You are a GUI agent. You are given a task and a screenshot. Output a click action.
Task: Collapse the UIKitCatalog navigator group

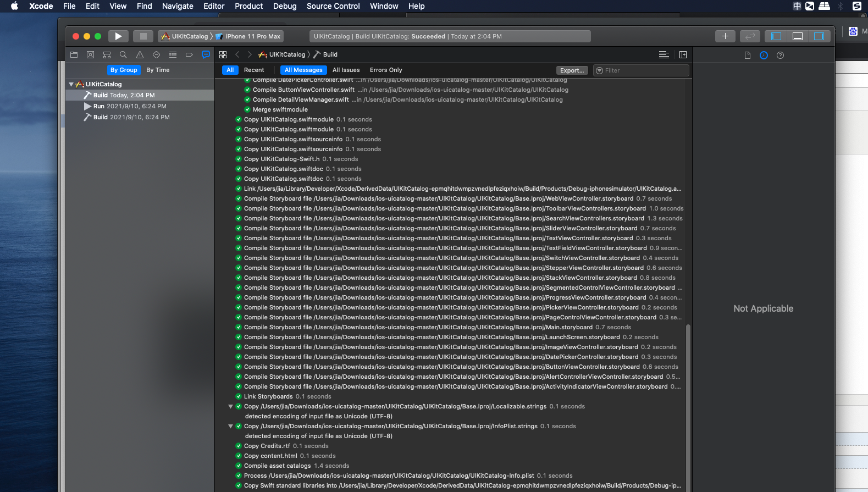pos(71,84)
